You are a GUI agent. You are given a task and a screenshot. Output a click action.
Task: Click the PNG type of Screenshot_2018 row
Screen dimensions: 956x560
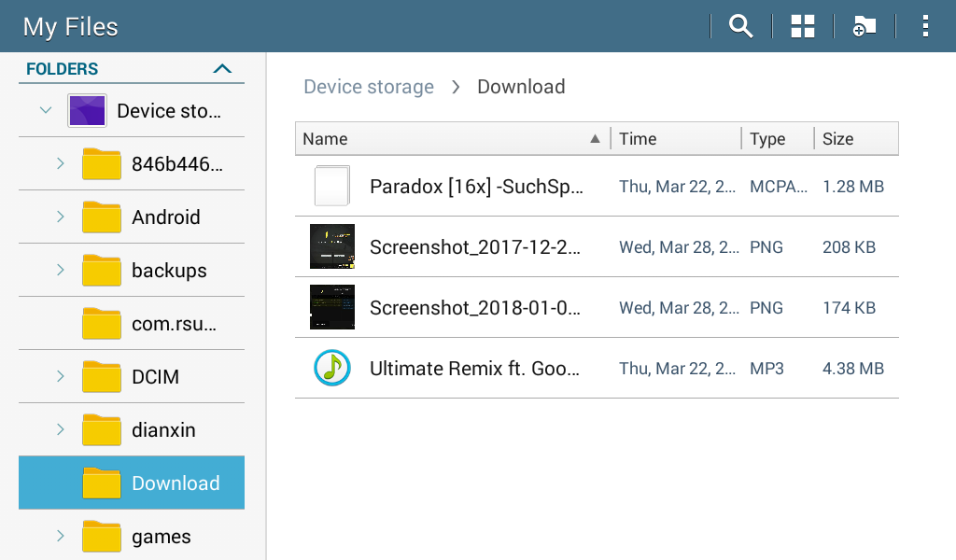point(766,308)
